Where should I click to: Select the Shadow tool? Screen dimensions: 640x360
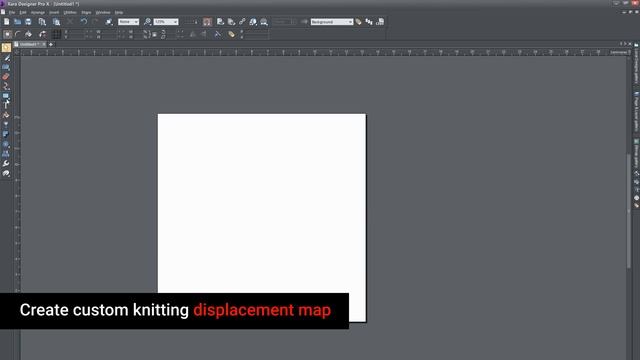point(6,135)
